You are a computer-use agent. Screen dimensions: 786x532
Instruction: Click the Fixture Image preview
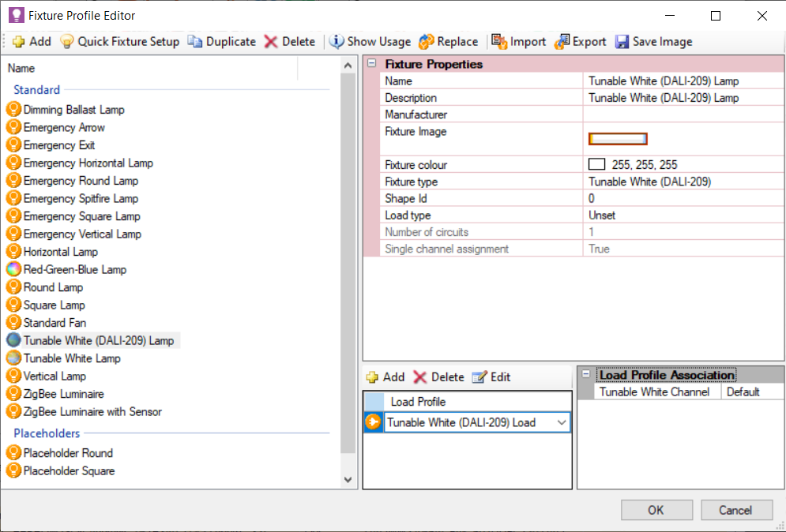point(618,138)
